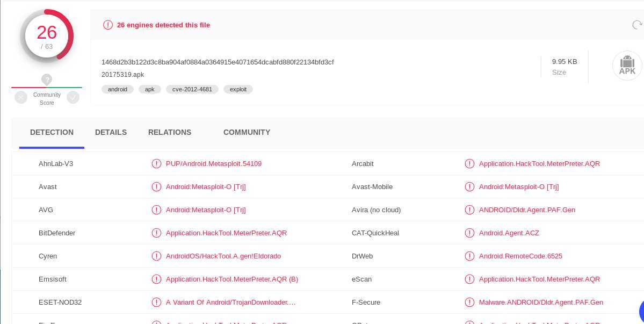Click the Arcabit detection alert icon
644x324 pixels.
(x=469, y=163)
